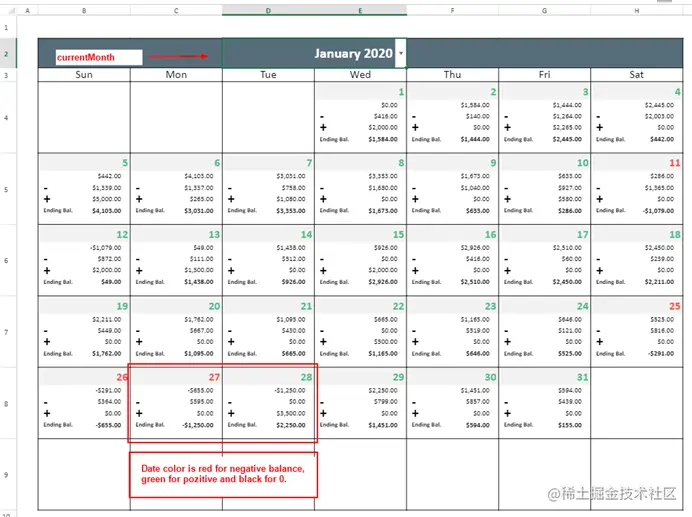Select row 3 header
Screen dimensions: 692x517
[6, 75]
